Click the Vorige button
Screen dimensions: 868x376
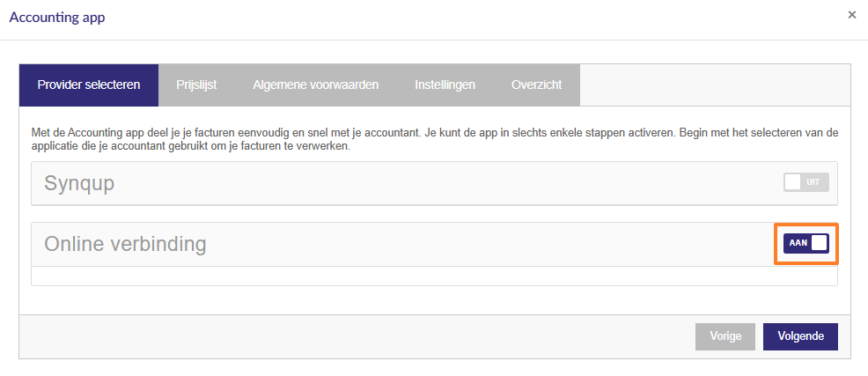(725, 336)
